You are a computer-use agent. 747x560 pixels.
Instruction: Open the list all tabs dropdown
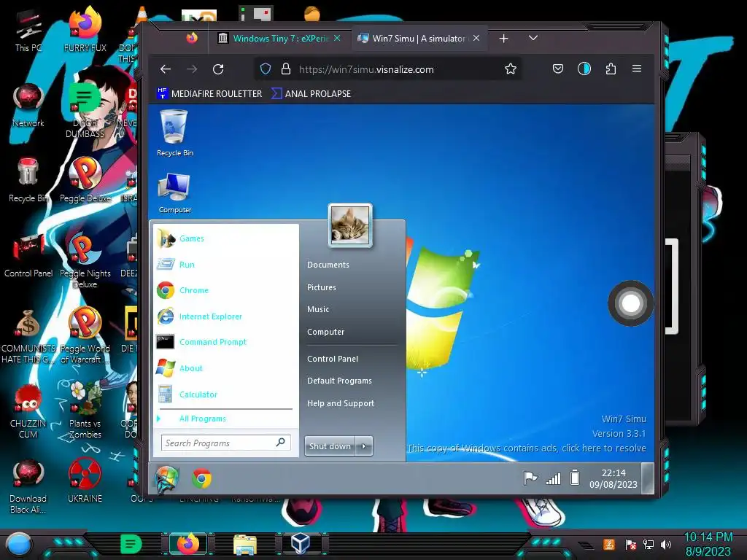tap(533, 38)
